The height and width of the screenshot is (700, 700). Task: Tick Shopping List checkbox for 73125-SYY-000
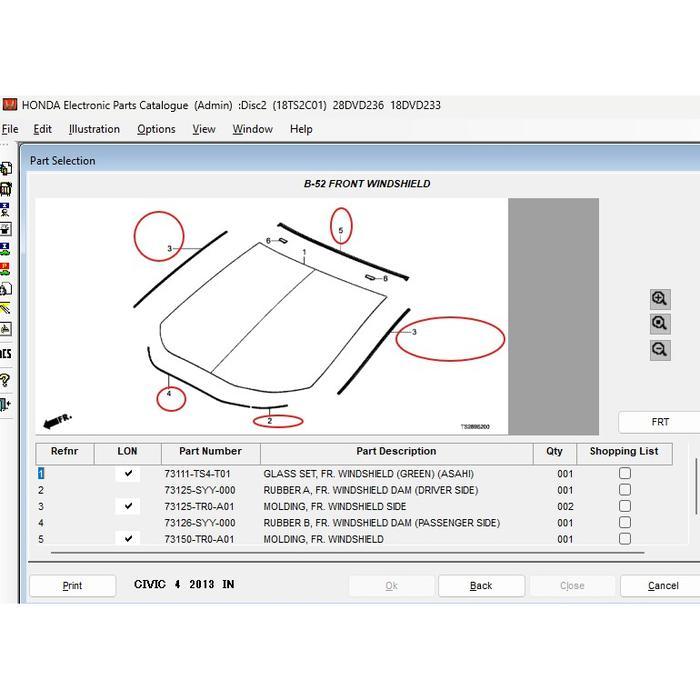625,490
